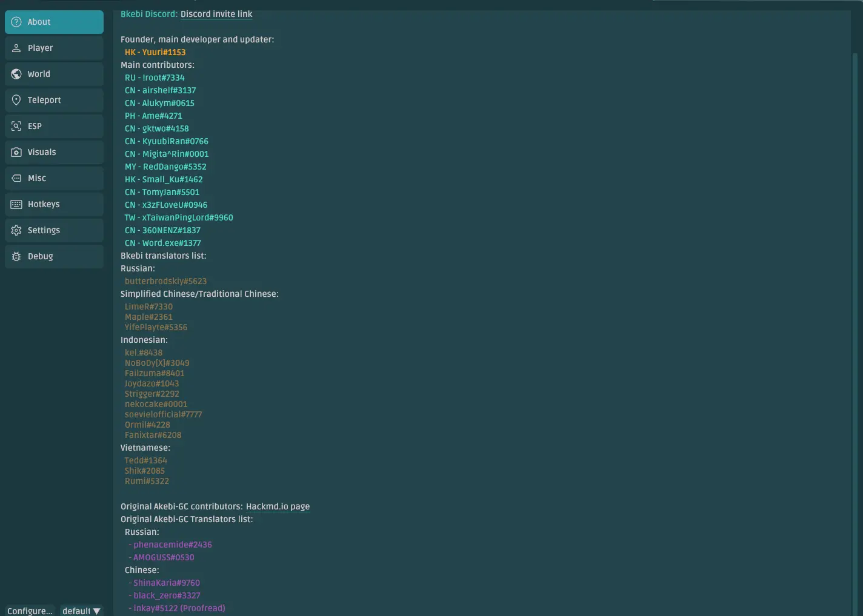This screenshot has width=863, height=616.
Task: Click contributor CN - gktwo#4158
Action: [156, 128]
